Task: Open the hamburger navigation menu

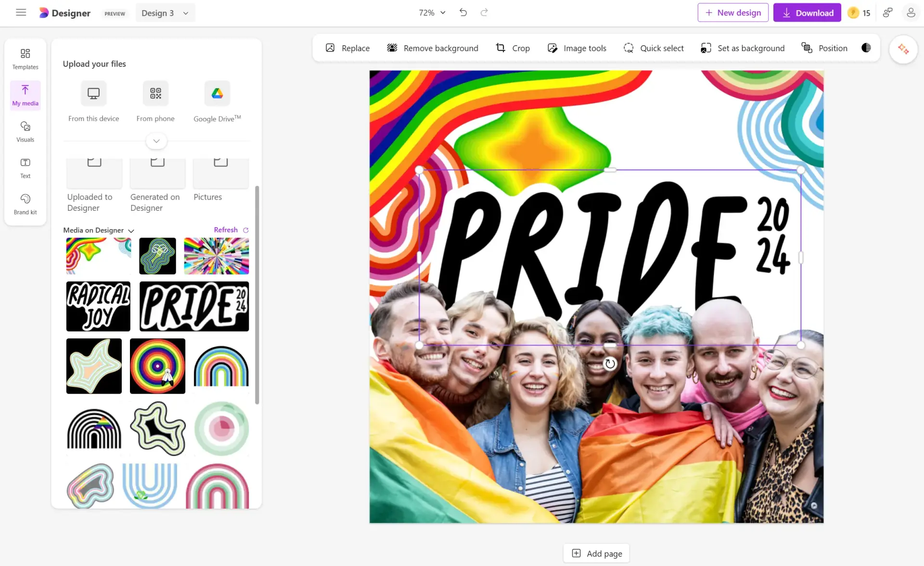Action: (x=21, y=13)
